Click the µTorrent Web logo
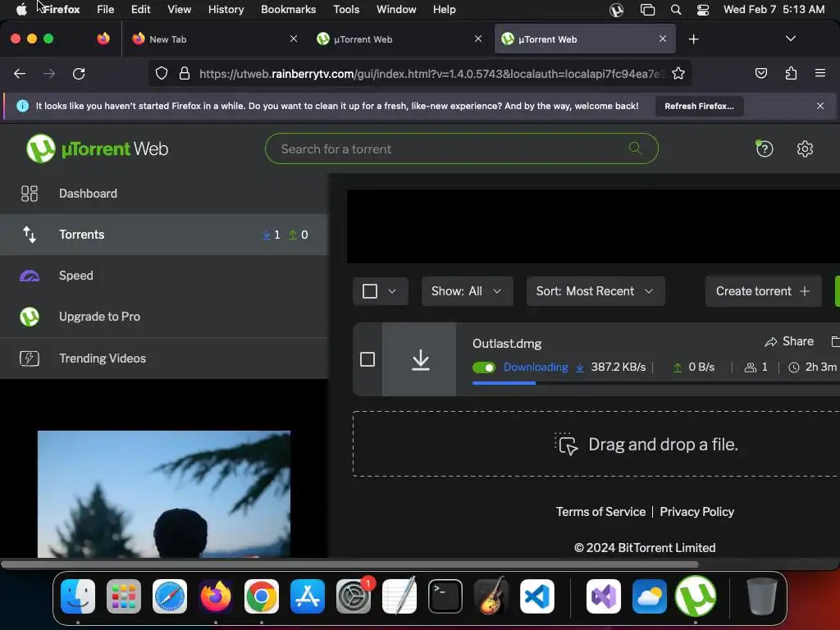 click(x=97, y=148)
